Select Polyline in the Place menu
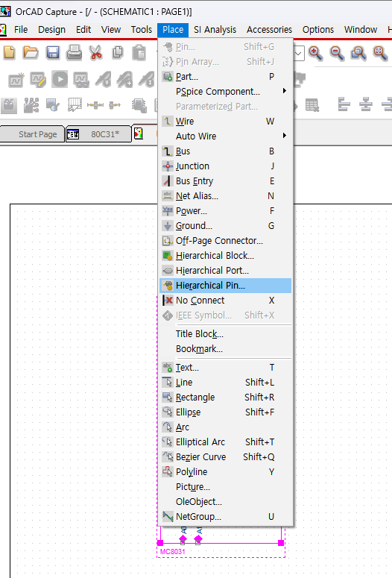 coord(226,472)
